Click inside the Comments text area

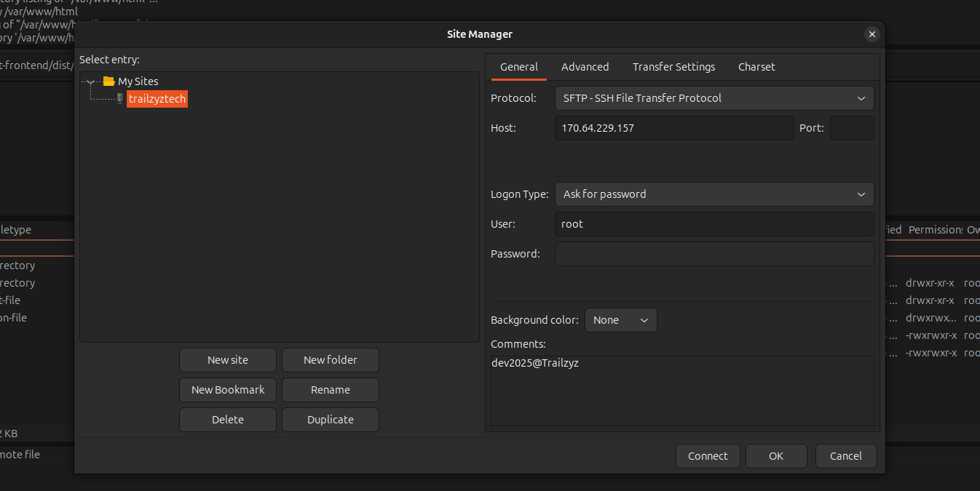pos(682,391)
